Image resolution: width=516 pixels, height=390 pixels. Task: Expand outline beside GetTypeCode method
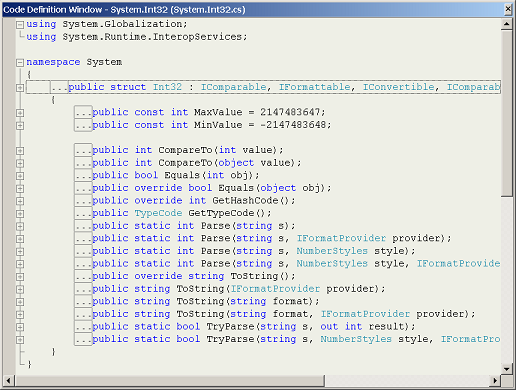click(x=20, y=214)
